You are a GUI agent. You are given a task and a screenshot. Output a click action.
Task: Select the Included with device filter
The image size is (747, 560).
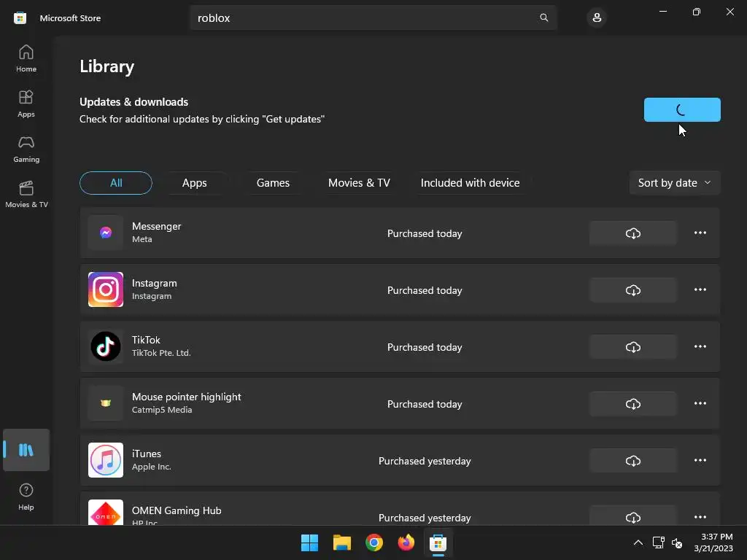coord(471,183)
